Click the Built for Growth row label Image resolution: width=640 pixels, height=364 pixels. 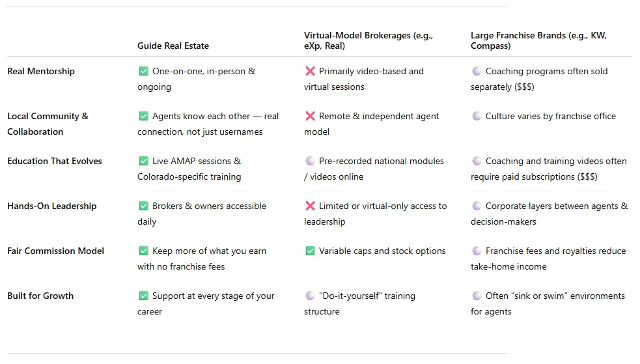40,296
